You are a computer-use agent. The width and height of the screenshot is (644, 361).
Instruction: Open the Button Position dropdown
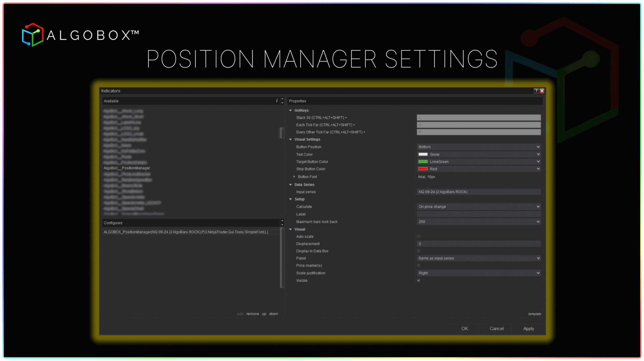pos(479,147)
